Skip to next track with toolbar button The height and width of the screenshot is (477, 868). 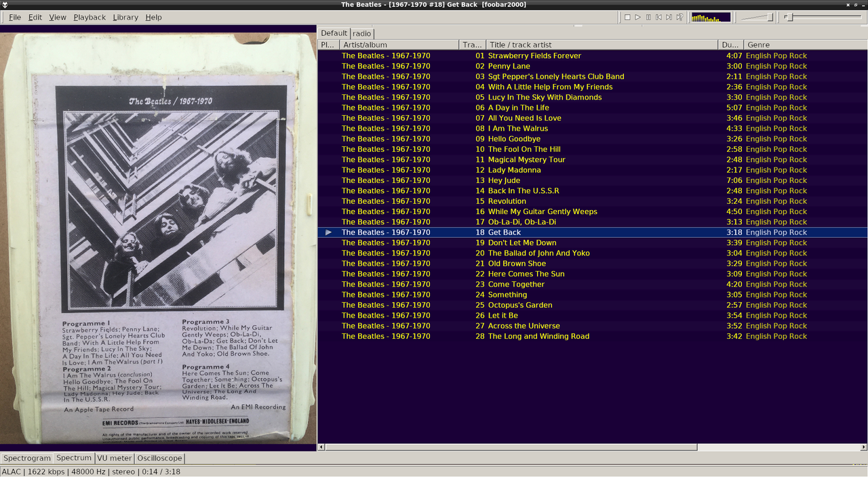(x=669, y=17)
